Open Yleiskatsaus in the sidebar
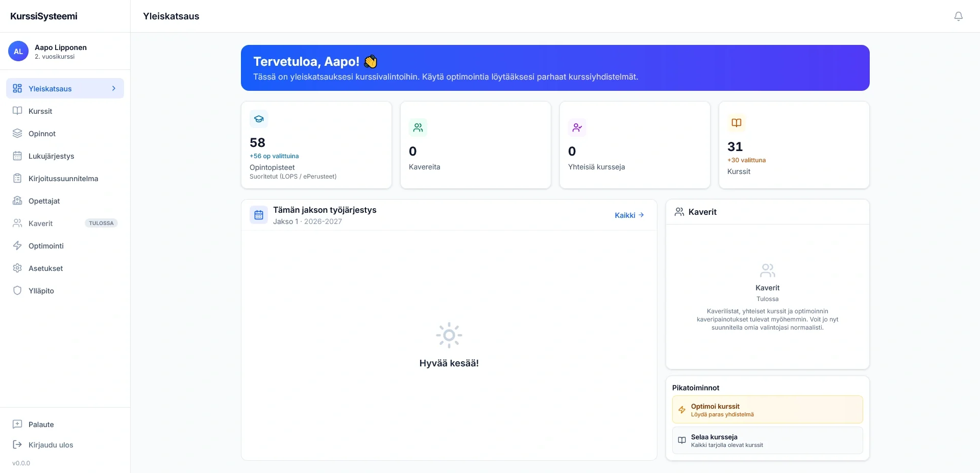Viewport: 980px width, 473px height. [x=65, y=88]
